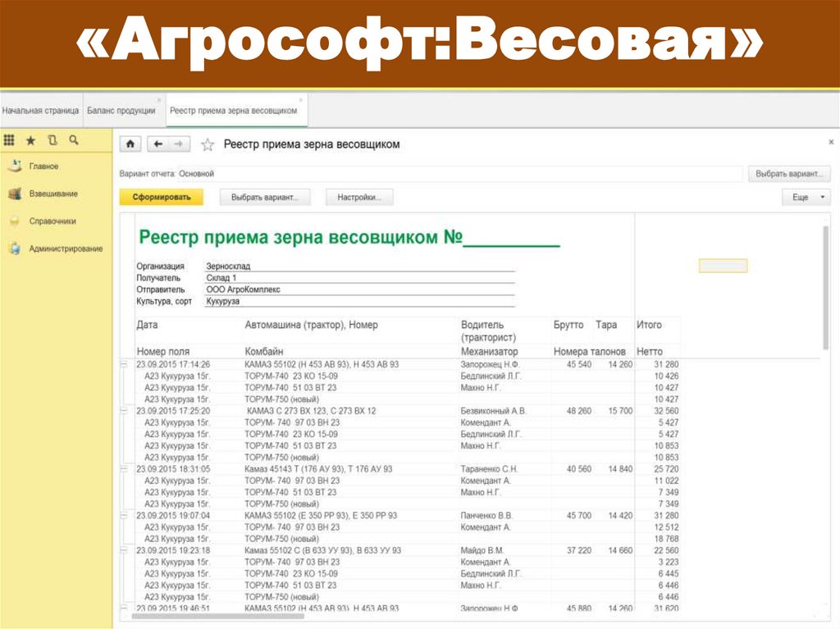Open Администрирование section
The width and height of the screenshot is (840, 629).
coord(66,248)
